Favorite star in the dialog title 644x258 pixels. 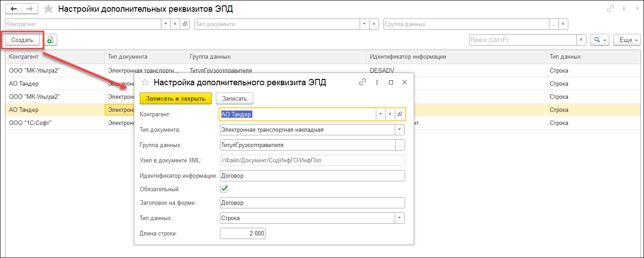[x=145, y=82]
